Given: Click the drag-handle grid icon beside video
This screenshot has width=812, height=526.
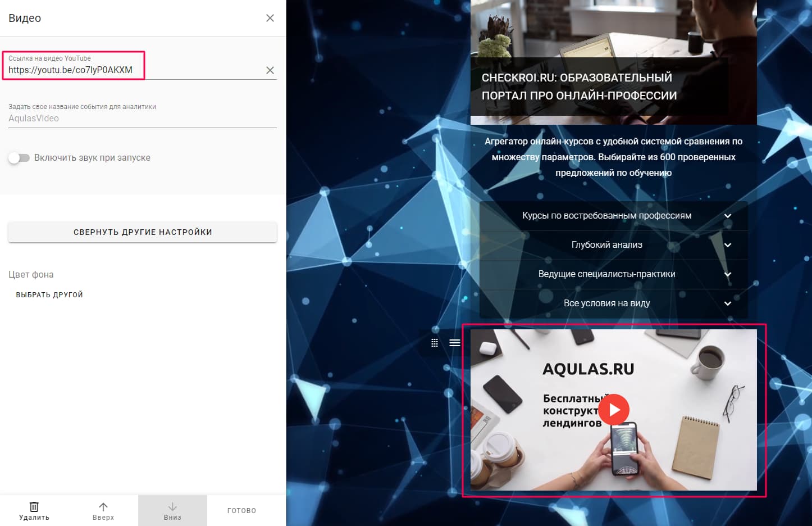Looking at the screenshot, I should [435, 343].
